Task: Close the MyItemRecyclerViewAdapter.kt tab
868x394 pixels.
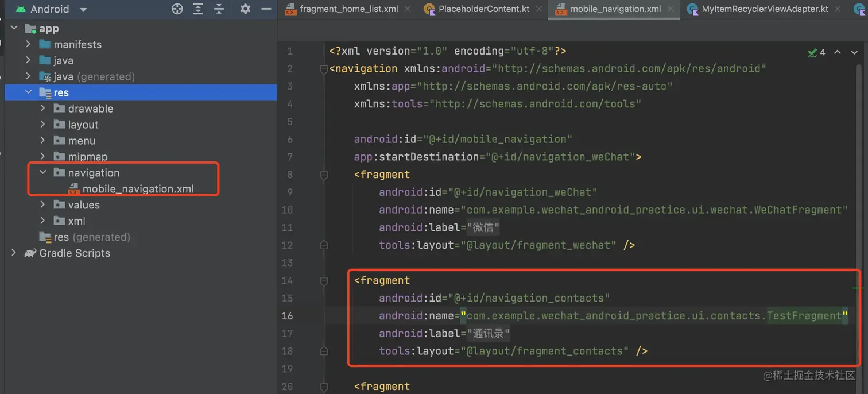Action: (x=838, y=9)
